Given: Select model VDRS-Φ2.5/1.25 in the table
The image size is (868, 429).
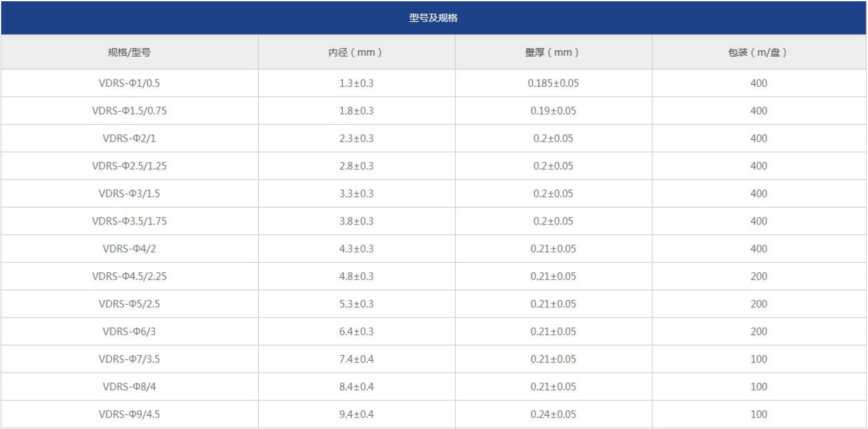Looking at the screenshot, I should [x=129, y=166].
